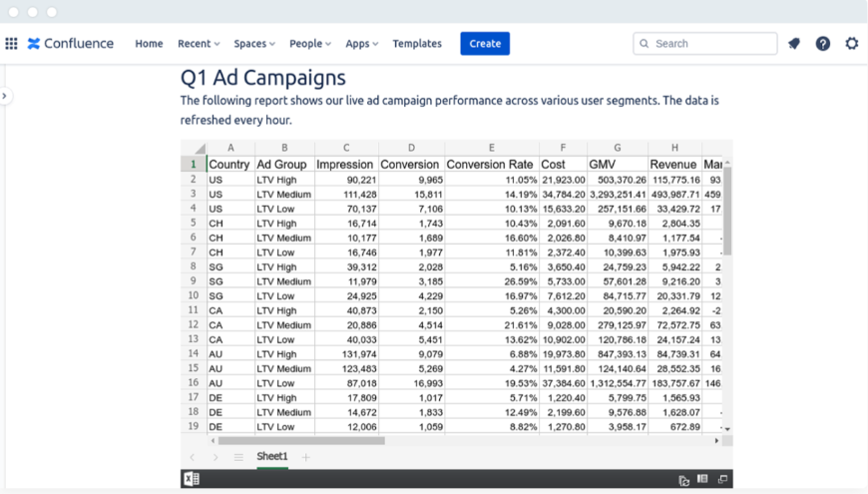Open the settings gear icon
Image resolution: width=868 pixels, height=494 pixels.
pyautogui.click(x=851, y=44)
